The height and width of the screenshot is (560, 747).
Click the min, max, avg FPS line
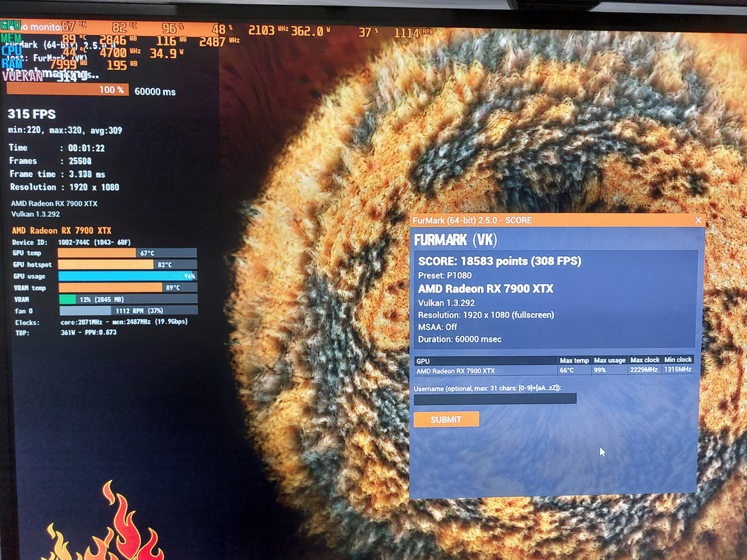65,130
